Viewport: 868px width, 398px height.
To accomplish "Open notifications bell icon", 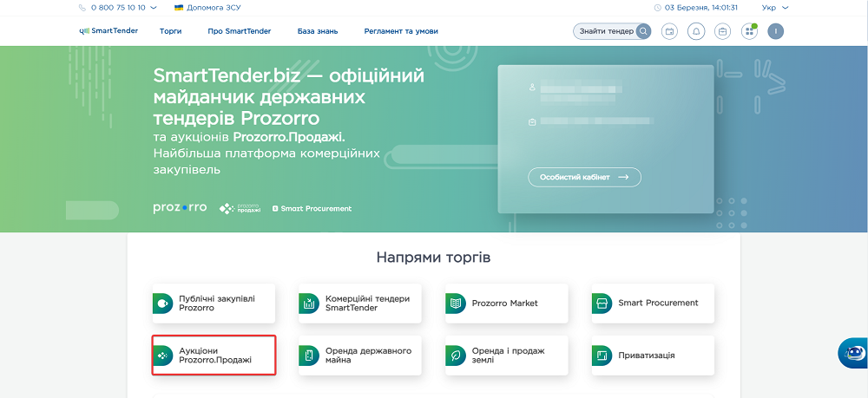I will [696, 31].
